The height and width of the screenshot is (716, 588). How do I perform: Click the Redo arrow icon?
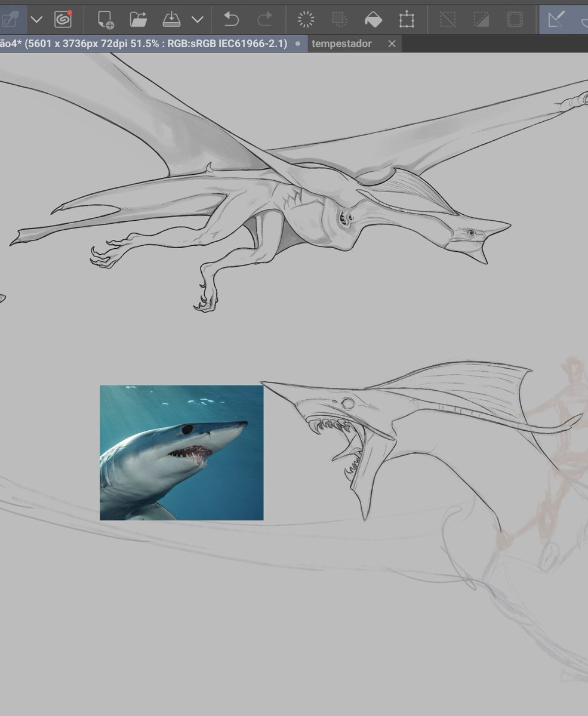(264, 20)
